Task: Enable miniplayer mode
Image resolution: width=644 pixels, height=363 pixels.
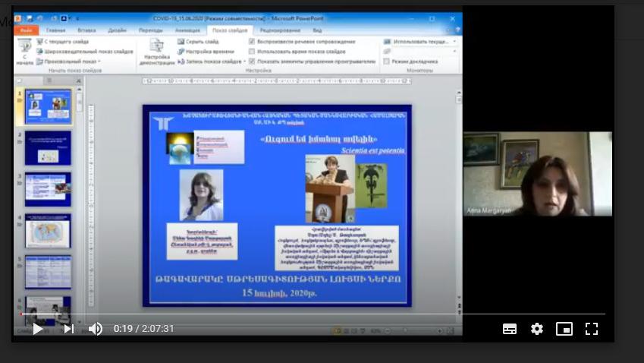Action: click(564, 329)
